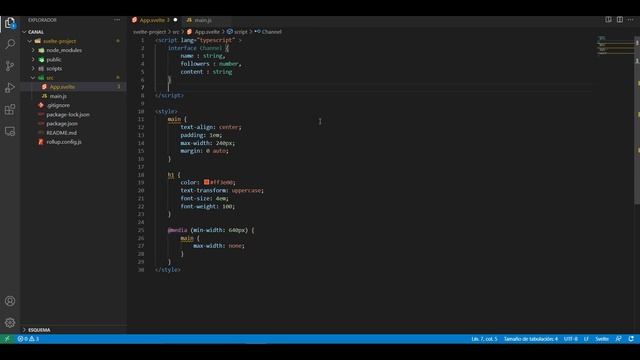The height and width of the screenshot is (360, 640).
Task: Open Explorer panel more actions ellipsis
Action: tap(117, 20)
